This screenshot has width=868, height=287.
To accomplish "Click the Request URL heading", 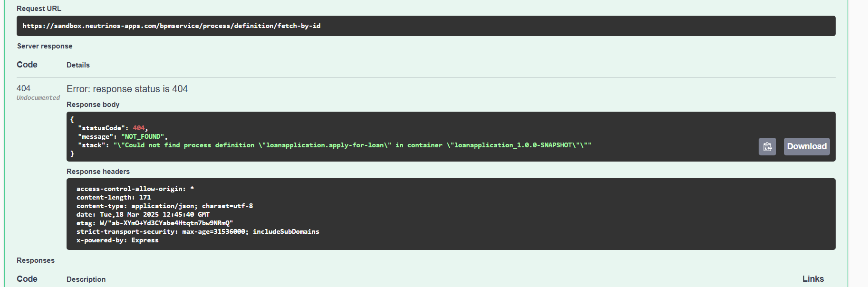I will (39, 9).
